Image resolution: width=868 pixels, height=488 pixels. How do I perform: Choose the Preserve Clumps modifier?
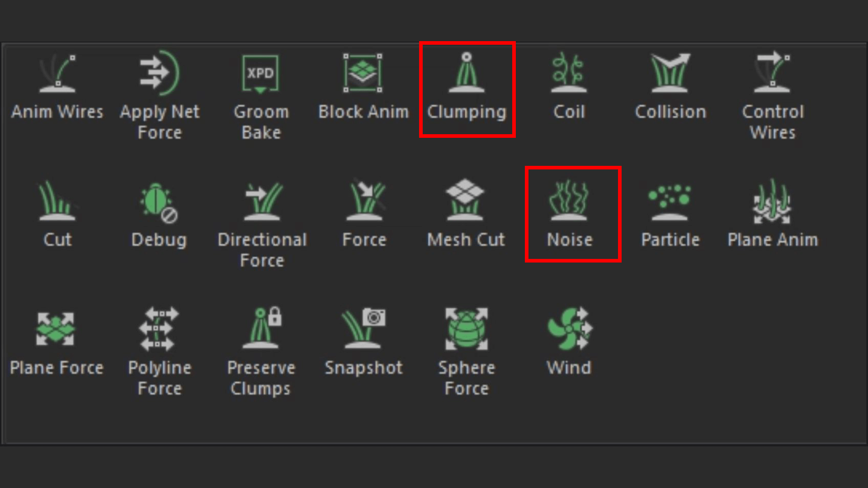pyautogui.click(x=261, y=329)
